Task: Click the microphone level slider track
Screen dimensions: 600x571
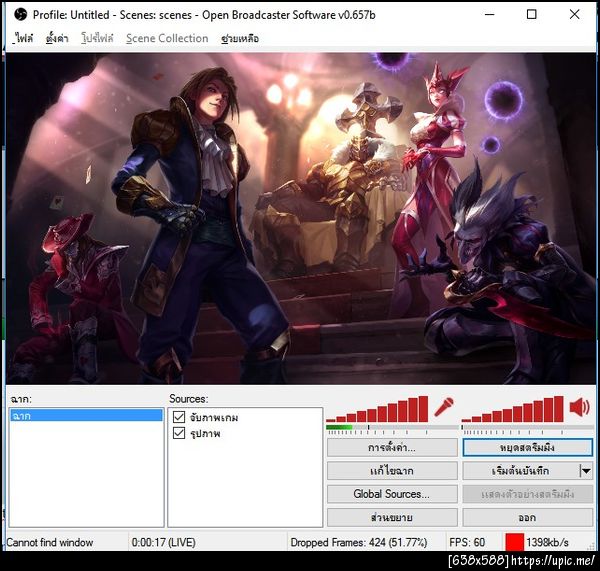Action: click(392, 427)
